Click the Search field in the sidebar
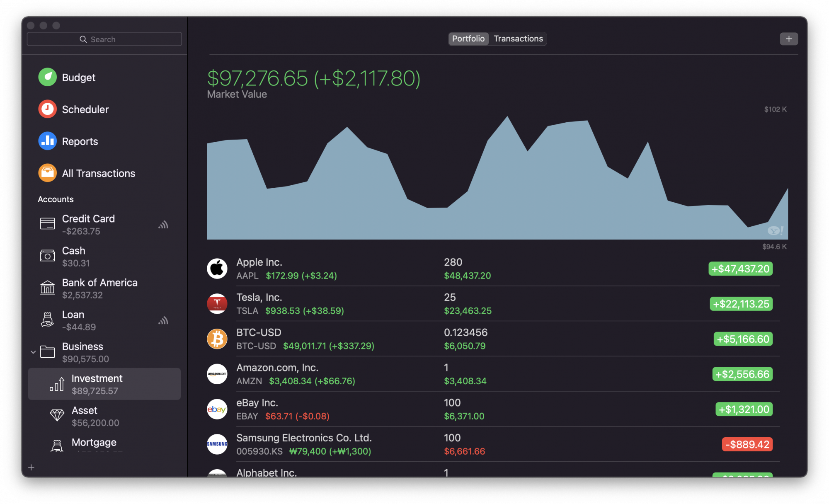Image resolution: width=829 pixels, height=504 pixels. click(x=104, y=39)
